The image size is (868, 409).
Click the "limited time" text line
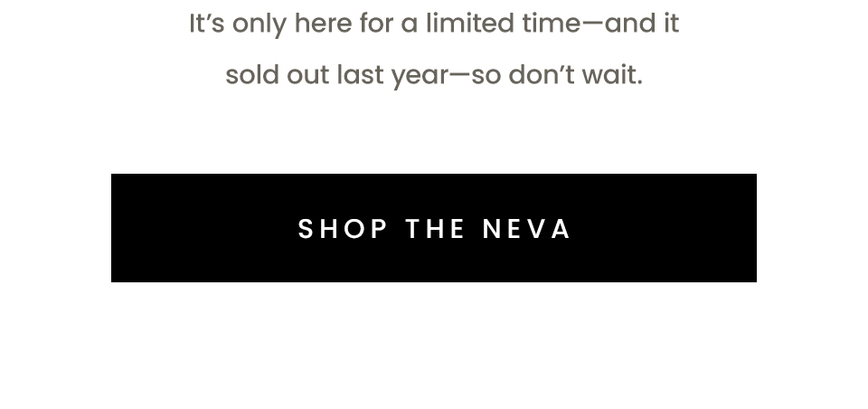[x=434, y=24]
